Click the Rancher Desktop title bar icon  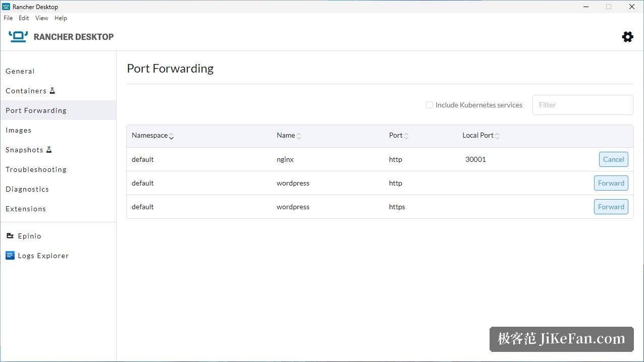pos(6,7)
